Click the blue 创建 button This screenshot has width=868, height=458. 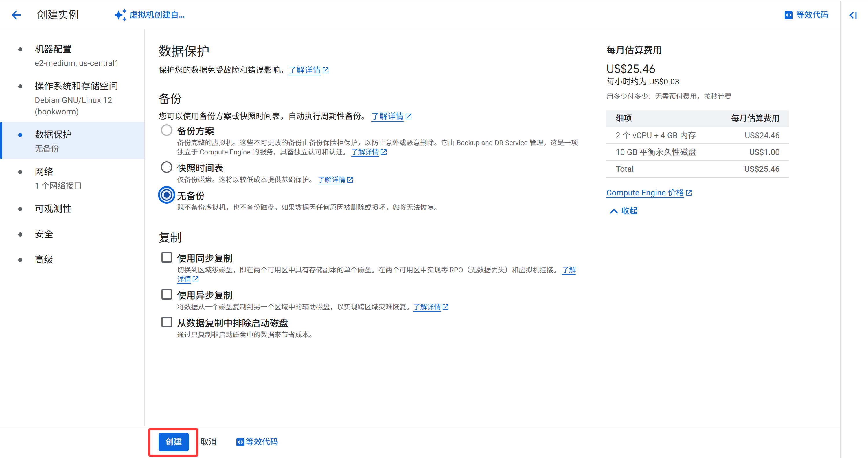coord(174,442)
